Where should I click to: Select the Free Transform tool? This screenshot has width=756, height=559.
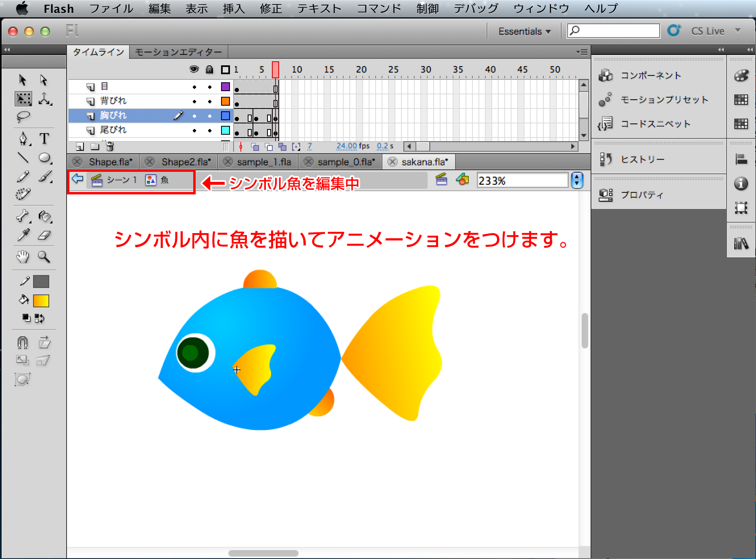23,98
